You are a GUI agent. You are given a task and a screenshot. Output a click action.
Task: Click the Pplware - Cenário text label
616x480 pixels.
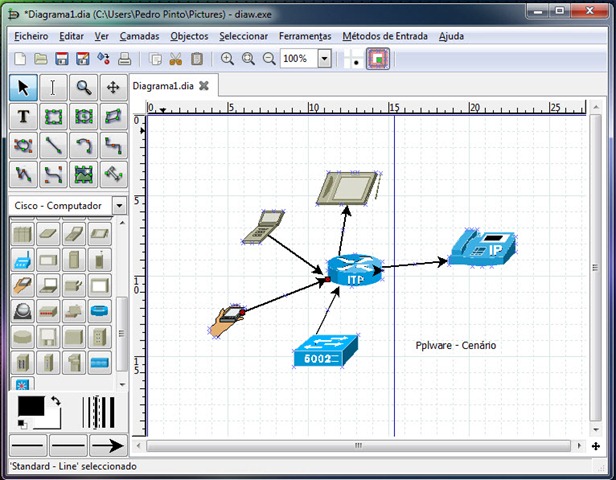point(456,345)
